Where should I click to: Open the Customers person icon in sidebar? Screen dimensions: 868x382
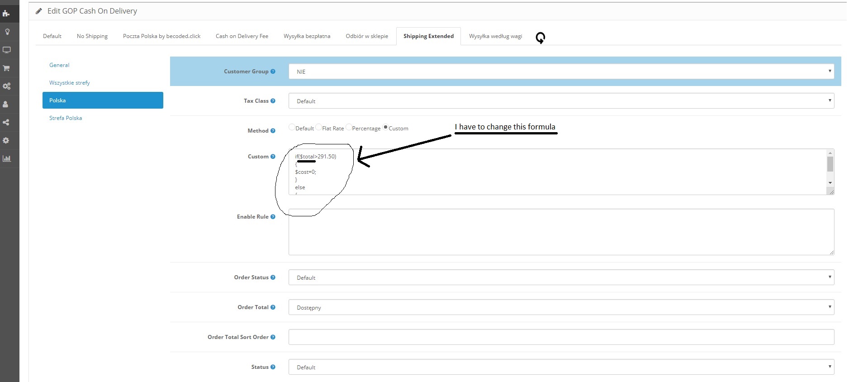pyautogui.click(x=6, y=104)
